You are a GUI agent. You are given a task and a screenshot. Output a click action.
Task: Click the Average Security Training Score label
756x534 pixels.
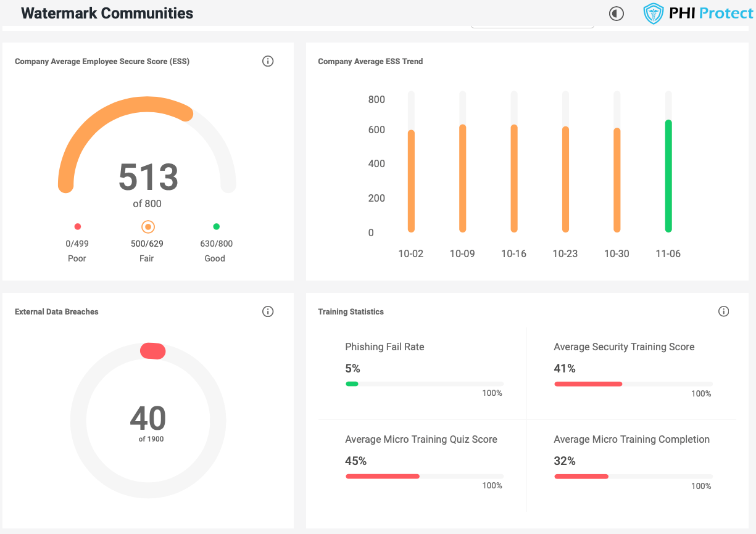point(624,347)
